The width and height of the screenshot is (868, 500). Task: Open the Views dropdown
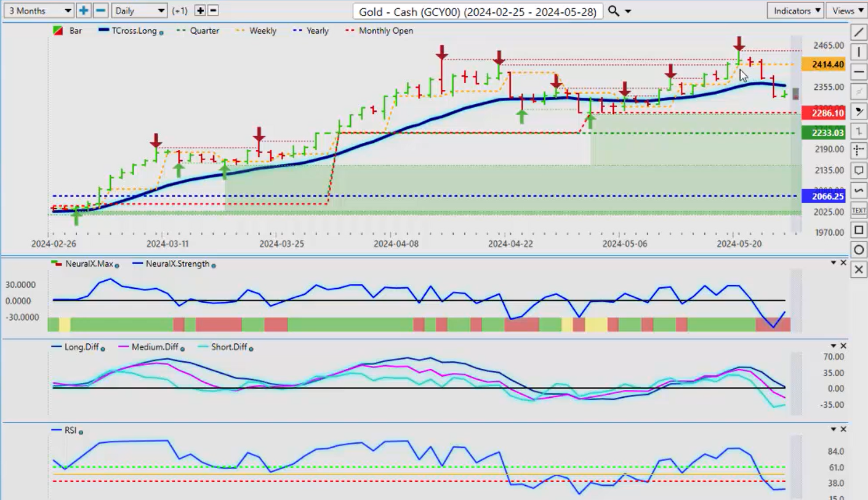click(x=847, y=10)
